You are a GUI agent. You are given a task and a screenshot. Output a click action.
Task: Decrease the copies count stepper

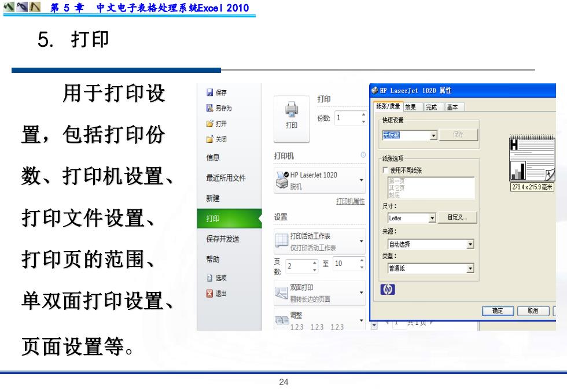[x=363, y=122]
